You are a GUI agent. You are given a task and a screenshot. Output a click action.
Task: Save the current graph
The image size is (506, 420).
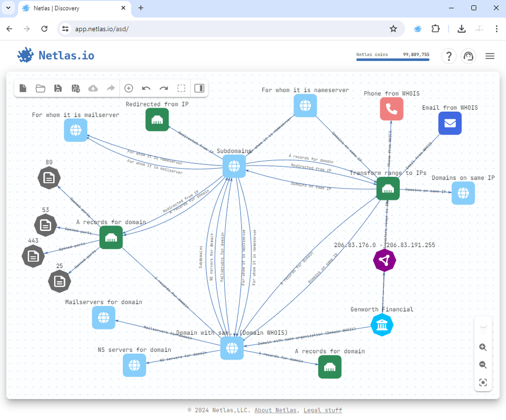pos(58,88)
